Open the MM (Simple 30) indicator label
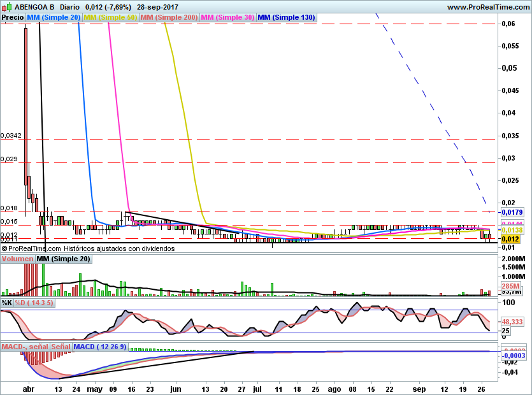Image resolution: width=532 pixels, height=395 pixels. coord(227,17)
